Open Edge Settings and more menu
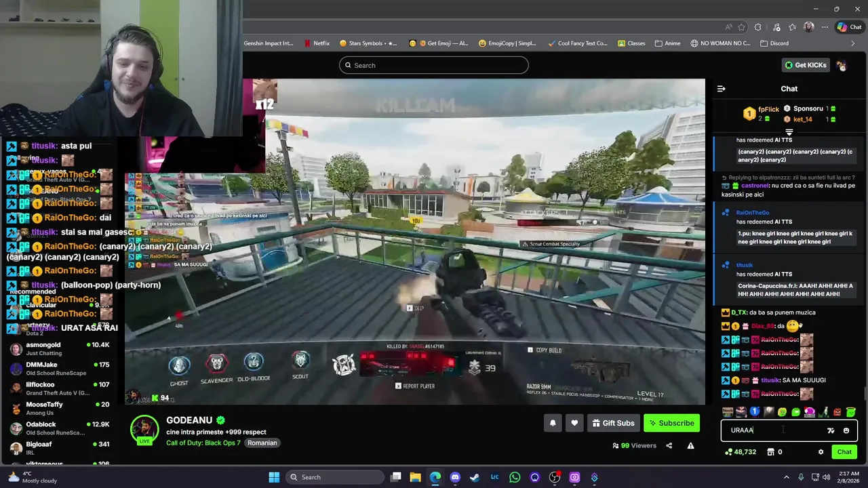This screenshot has height=488, width=868. click(825, 27)
